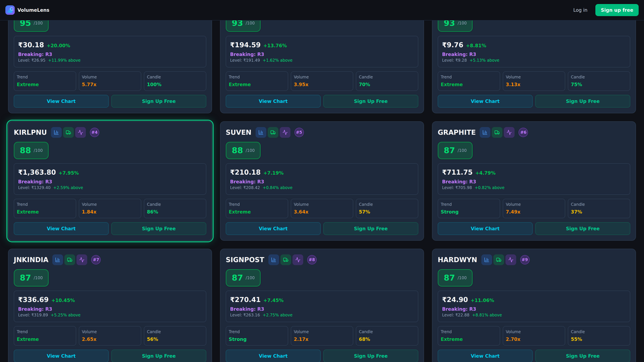Open View Chart for GRAPHITE
Image resolution: width=644 pixels, height=362 pixels.
tap(485, 228)
